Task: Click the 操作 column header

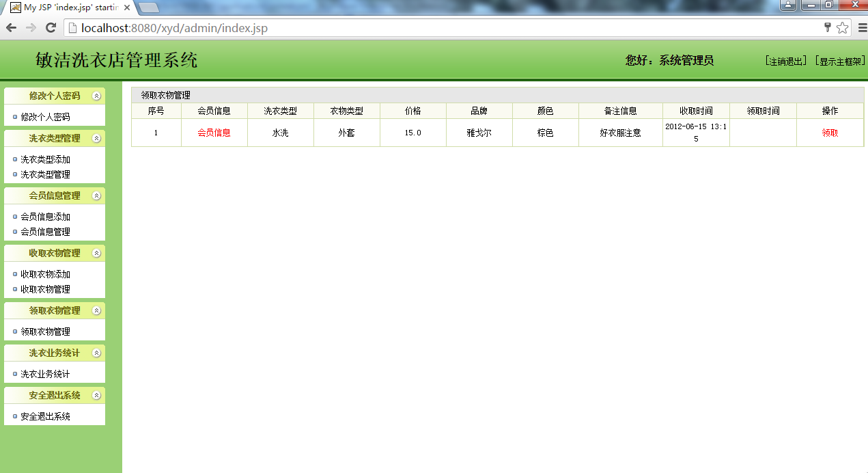Action: (830, 111)
